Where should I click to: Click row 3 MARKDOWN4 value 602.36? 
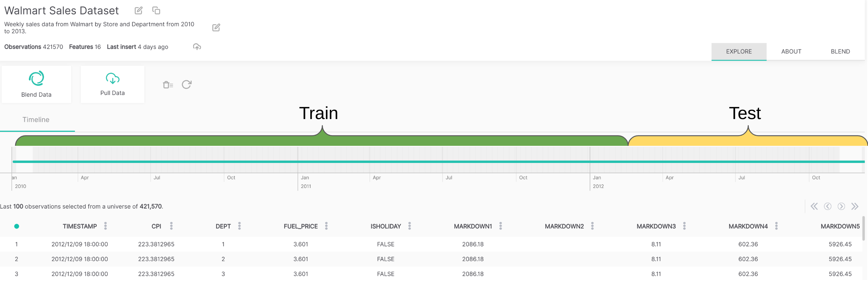748,274
